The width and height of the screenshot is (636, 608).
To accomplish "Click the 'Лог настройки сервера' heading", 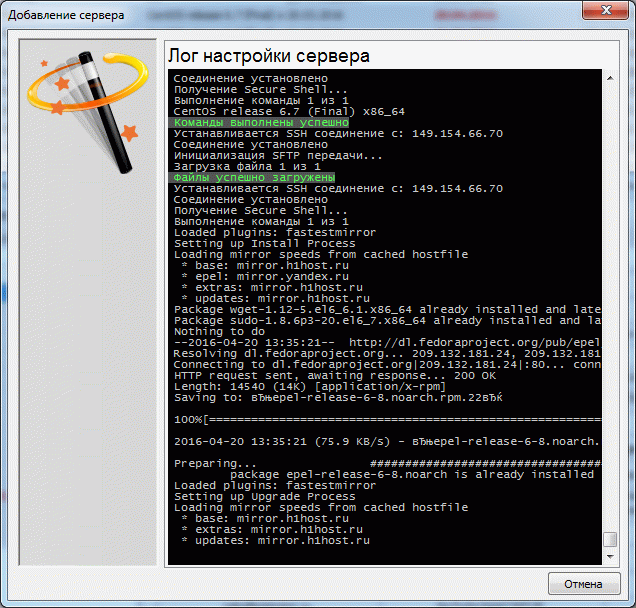I will tap(269, 56).
